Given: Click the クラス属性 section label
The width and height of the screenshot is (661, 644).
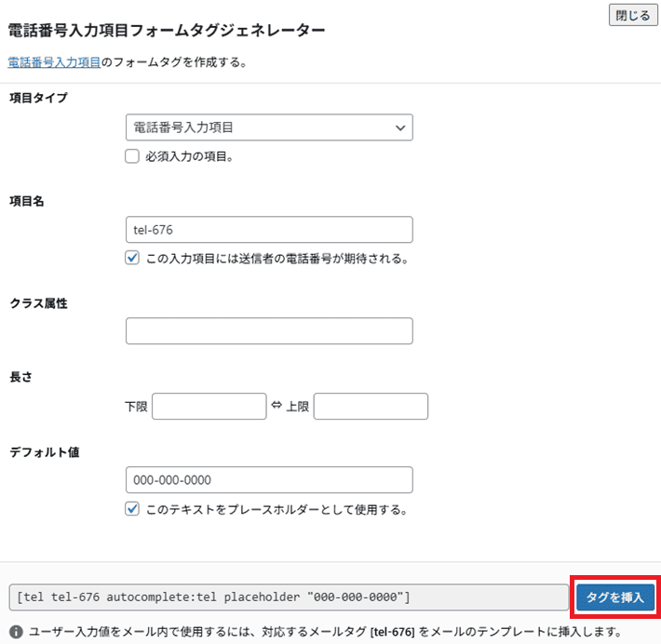Looking at the screenshot, I should tap(38, 303).
